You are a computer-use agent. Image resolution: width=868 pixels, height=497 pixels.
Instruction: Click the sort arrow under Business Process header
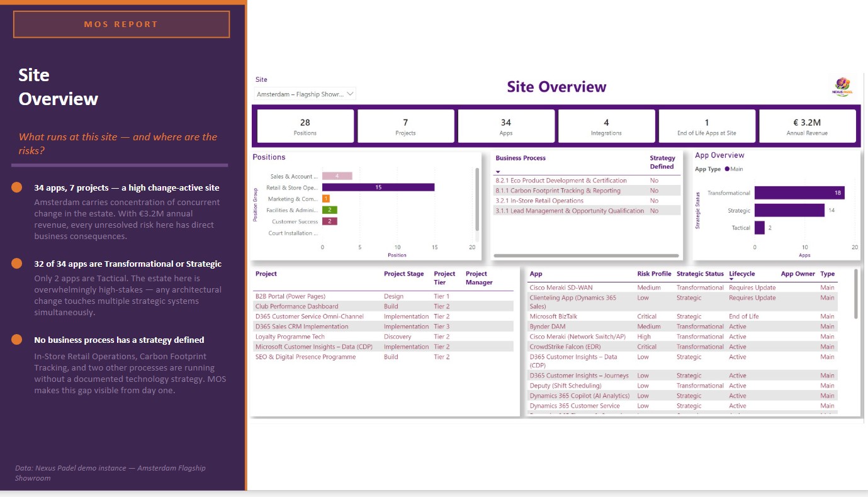tap(498, 172)
